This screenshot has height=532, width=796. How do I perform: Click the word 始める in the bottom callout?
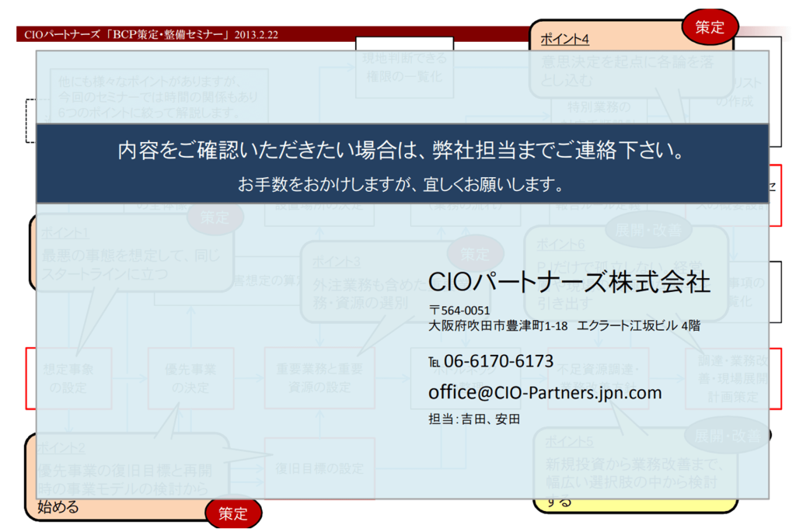pos(58,506)
